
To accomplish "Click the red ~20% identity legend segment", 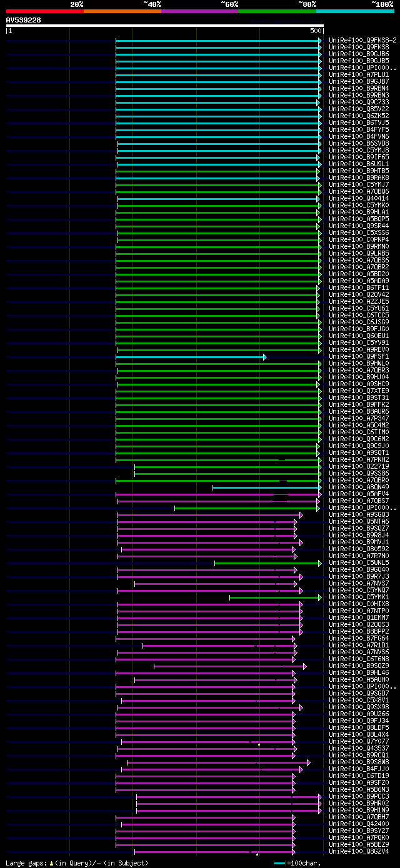I will (x=45, y=11).
